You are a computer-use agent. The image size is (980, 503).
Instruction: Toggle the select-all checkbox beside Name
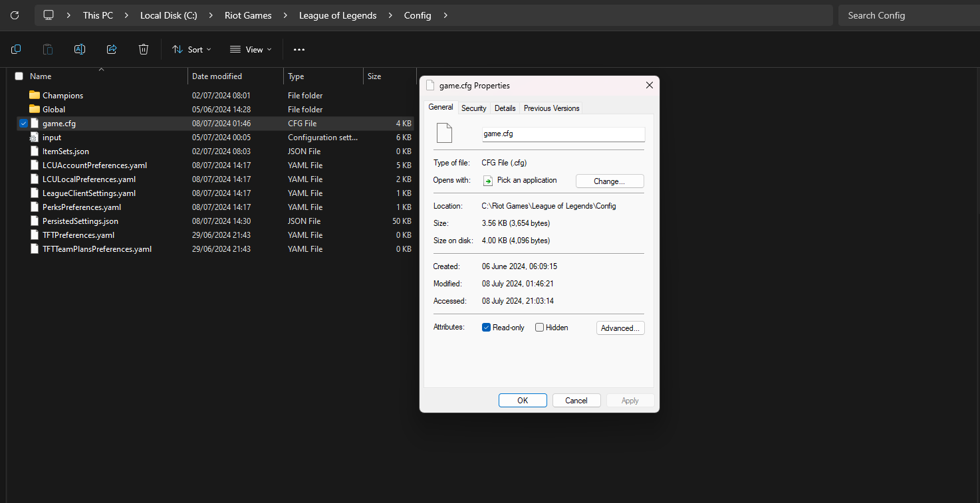[x=19, y=76]
